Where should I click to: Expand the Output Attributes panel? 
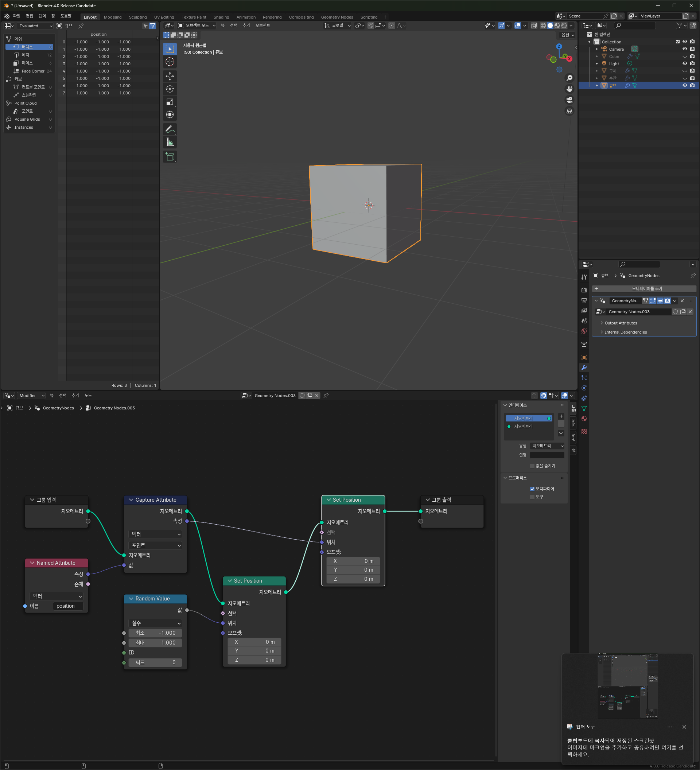(x=621, y=323)
